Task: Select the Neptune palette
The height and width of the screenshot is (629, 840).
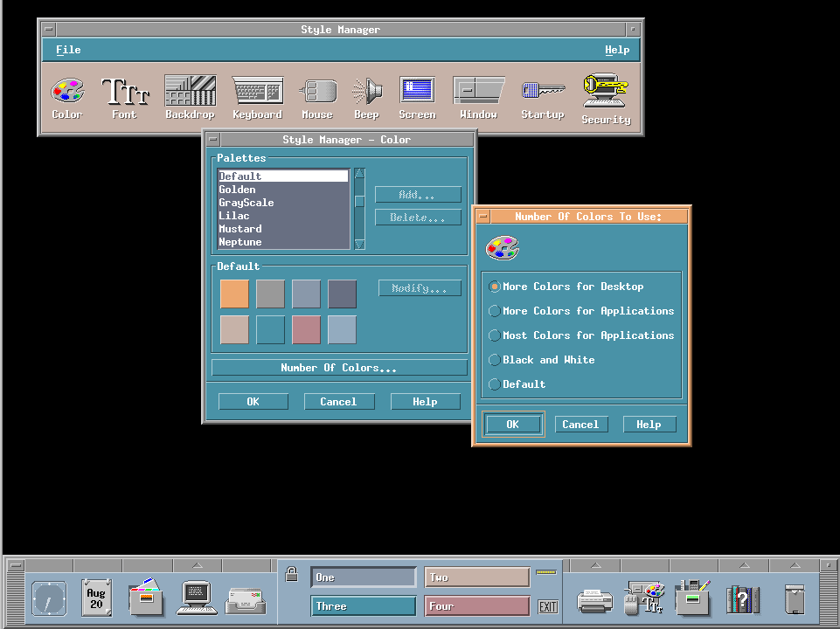Action: tap(283, 242)
